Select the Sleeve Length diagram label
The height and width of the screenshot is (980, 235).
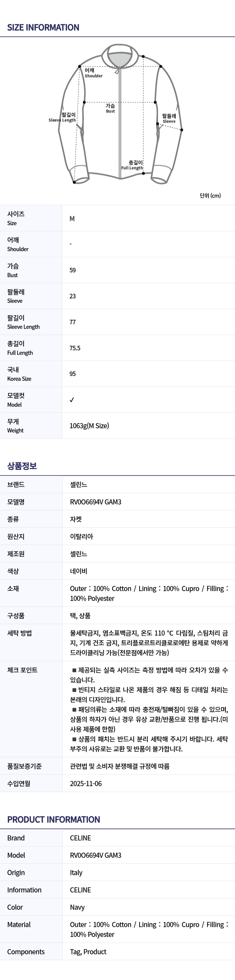point(63,117)
